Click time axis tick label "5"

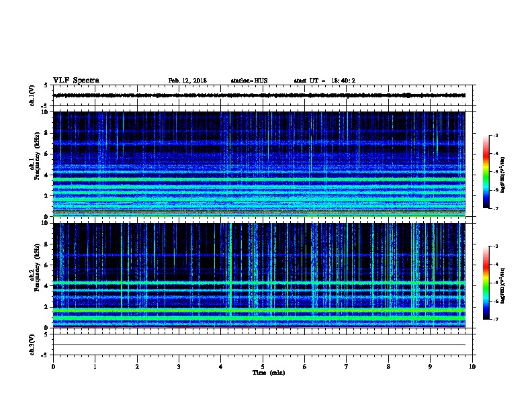click(x=263, y=367)
